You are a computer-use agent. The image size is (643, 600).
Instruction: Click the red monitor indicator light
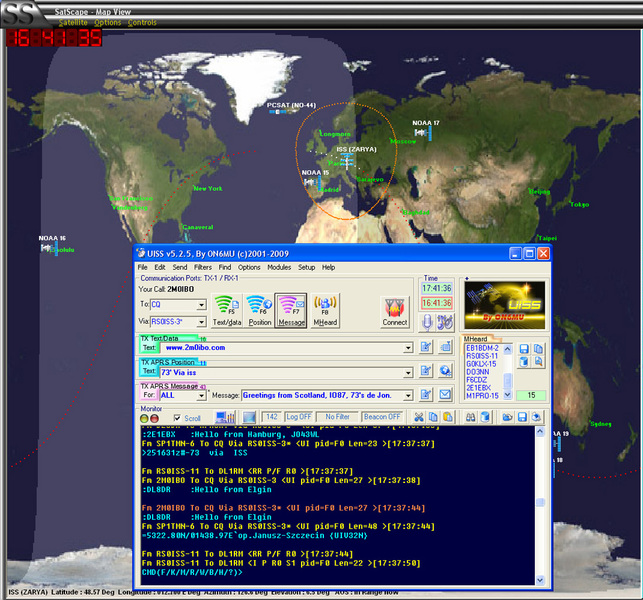[x=154, y=418]
